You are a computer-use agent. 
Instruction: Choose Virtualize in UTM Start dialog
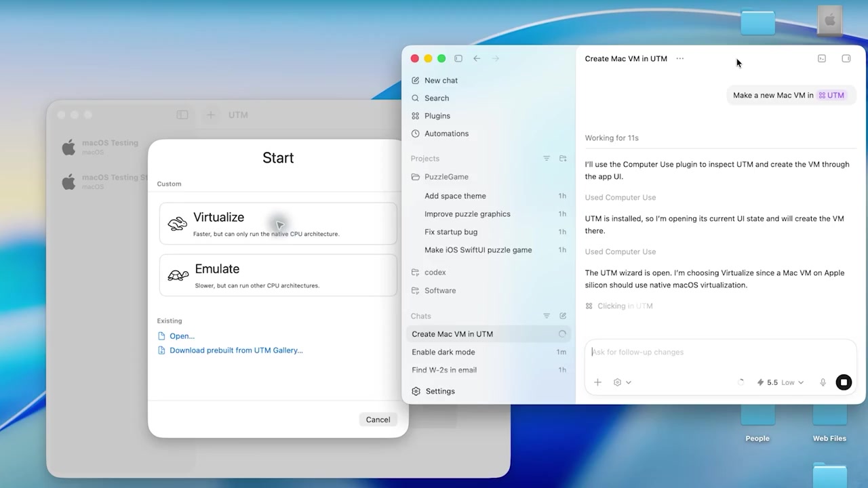coord(278,224)
